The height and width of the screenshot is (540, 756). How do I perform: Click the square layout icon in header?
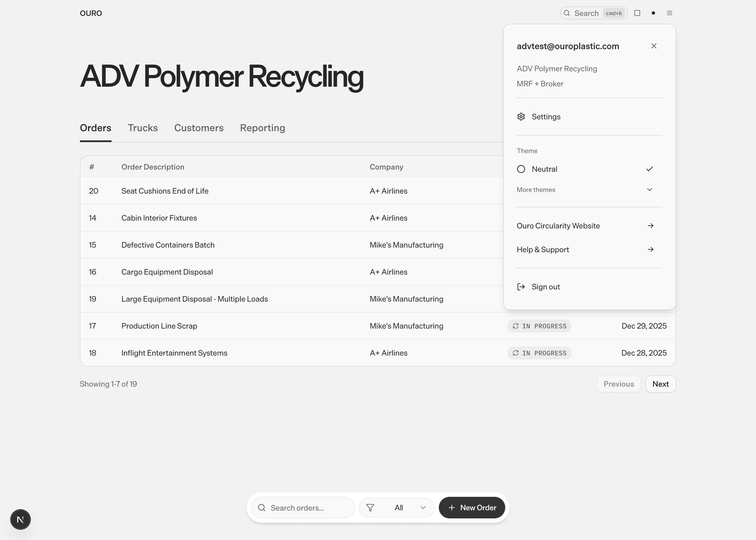pos(637,13)
